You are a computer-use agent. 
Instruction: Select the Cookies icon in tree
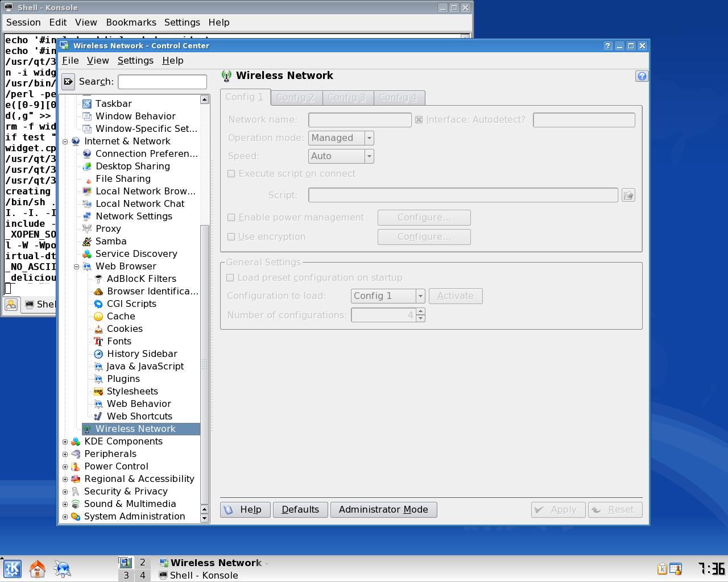click(98, 329)
